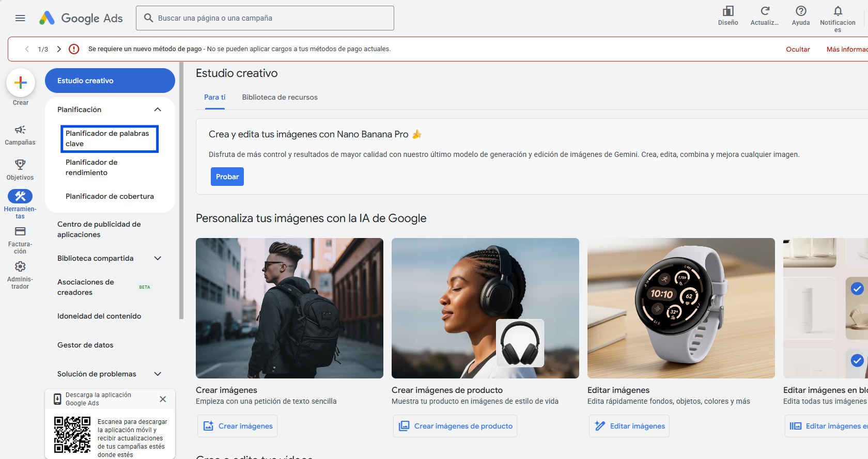Select Planificador de rendimiento menu item
This screenshot has width=868, height=459.
[91, 167]
